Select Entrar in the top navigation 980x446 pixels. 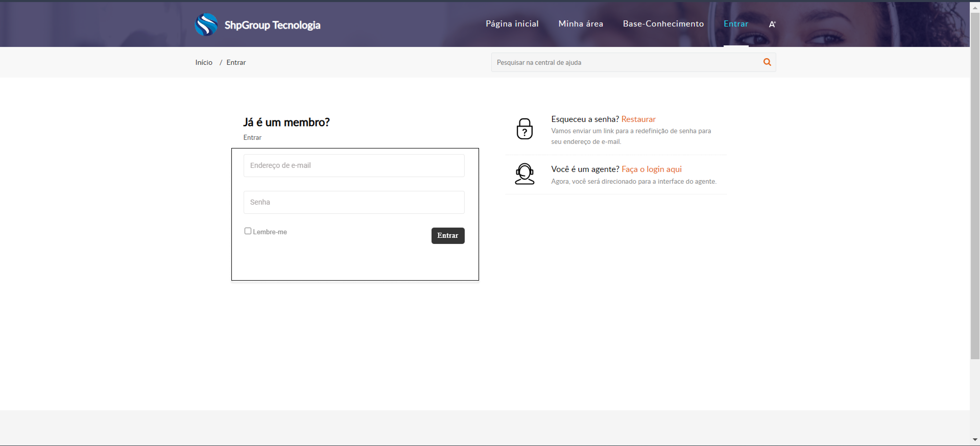point(735,23)
